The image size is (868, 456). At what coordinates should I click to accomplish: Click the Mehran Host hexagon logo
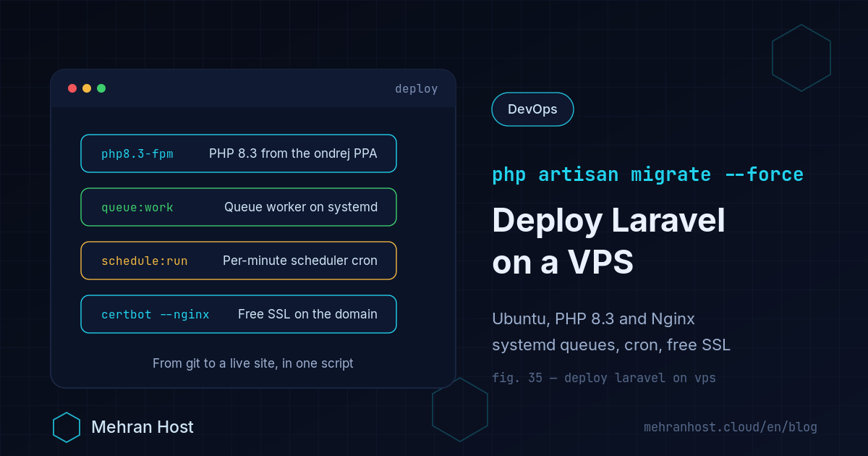pos(67,427)
